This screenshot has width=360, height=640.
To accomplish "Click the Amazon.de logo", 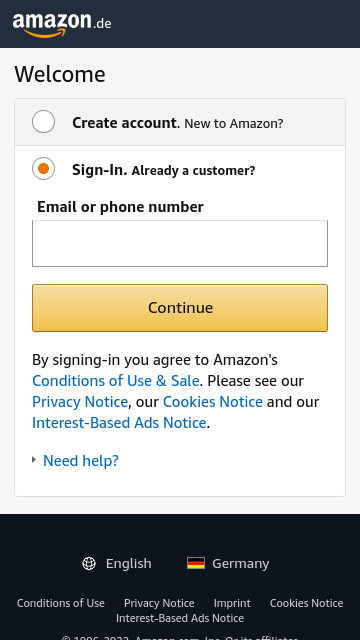I will coord(62,24).
